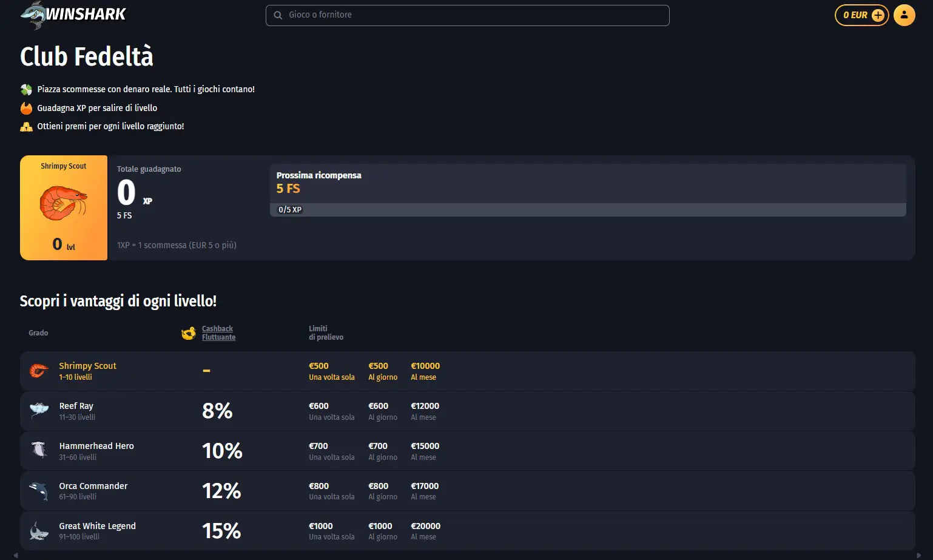Click the flame icon beside Guadagna XP

click(26, 108)
